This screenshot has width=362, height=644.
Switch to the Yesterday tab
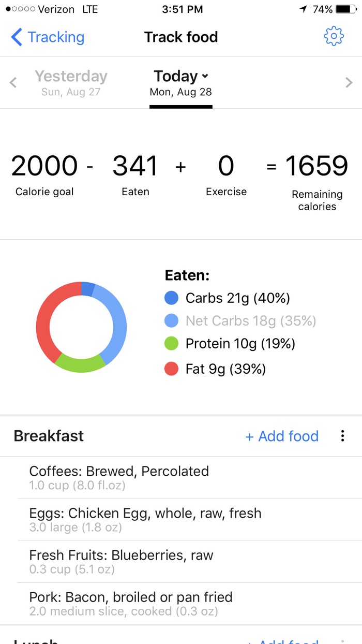pos(71,82)
